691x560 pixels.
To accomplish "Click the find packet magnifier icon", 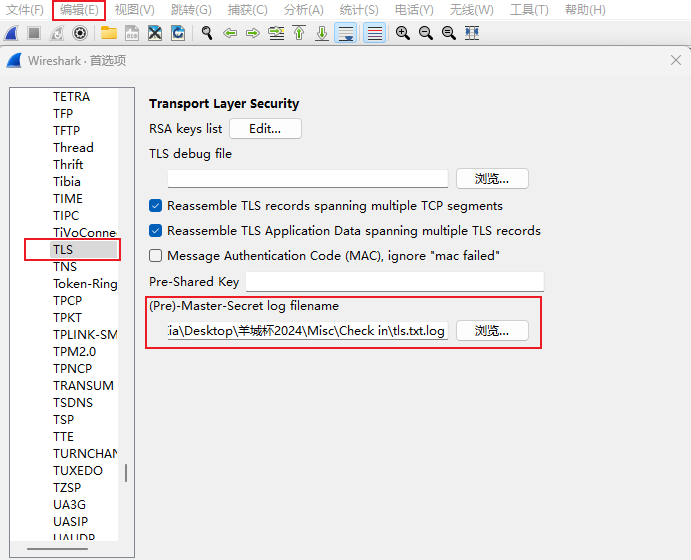I will point(207,33).
